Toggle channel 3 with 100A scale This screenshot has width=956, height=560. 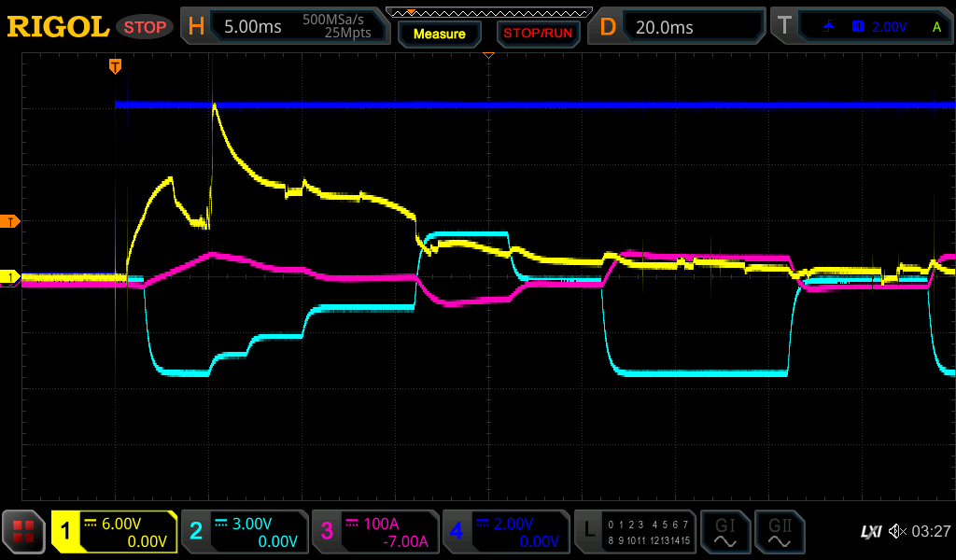[374, 532]
